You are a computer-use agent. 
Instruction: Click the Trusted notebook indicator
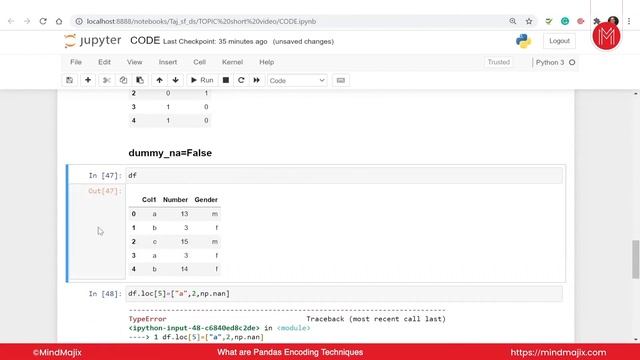(499, 62)
